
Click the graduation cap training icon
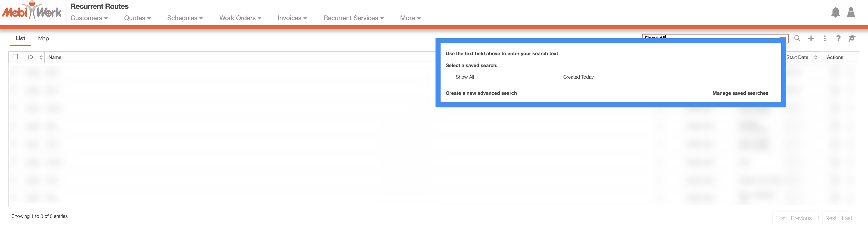point(852,38)
